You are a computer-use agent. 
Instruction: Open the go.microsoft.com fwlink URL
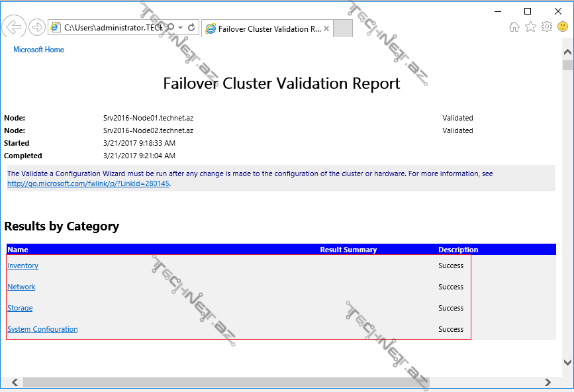(88, 183)
